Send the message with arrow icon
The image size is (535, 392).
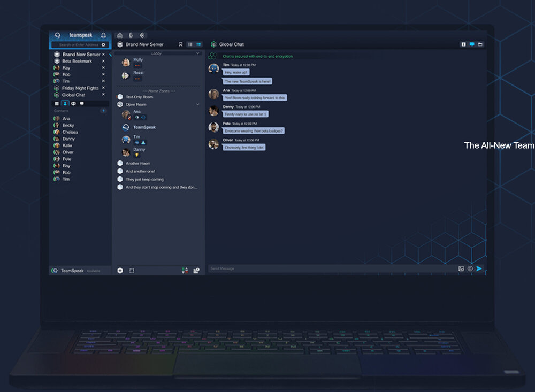tap(479, 268)
